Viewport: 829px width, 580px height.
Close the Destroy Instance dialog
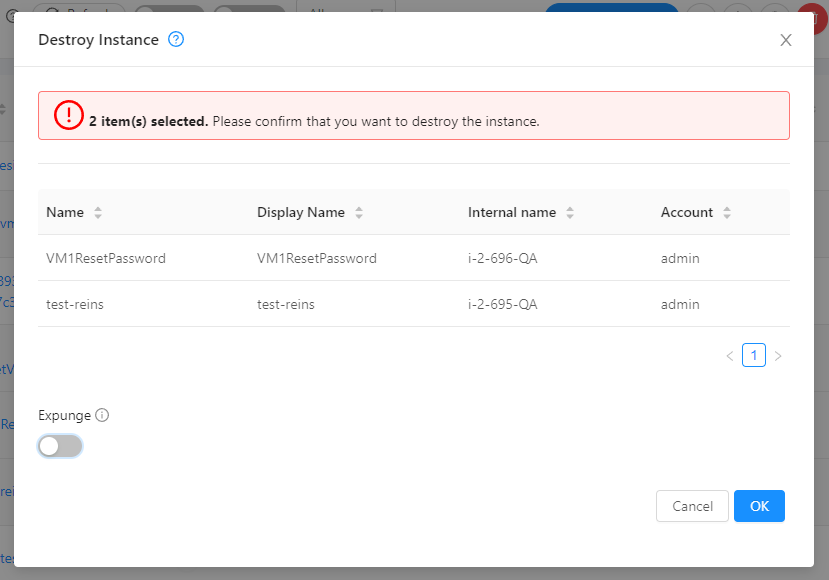pyautogui.click(x=786, y=40)
